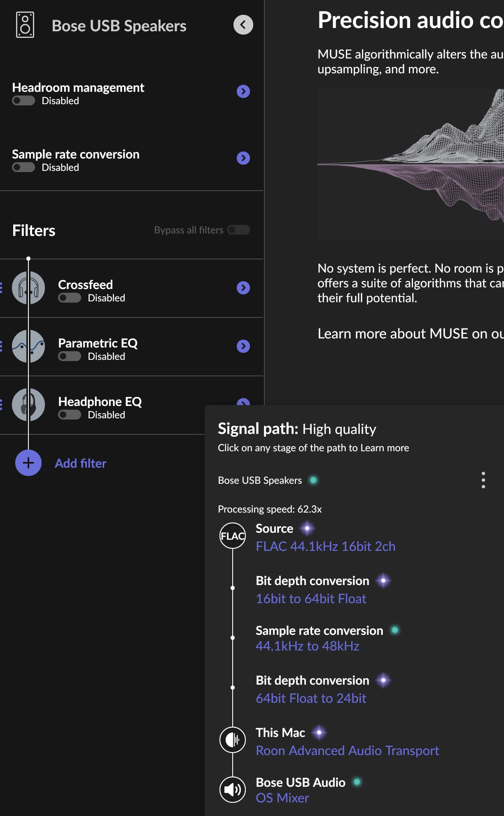Click the Crossfeed headphones icon

(28, 288)
